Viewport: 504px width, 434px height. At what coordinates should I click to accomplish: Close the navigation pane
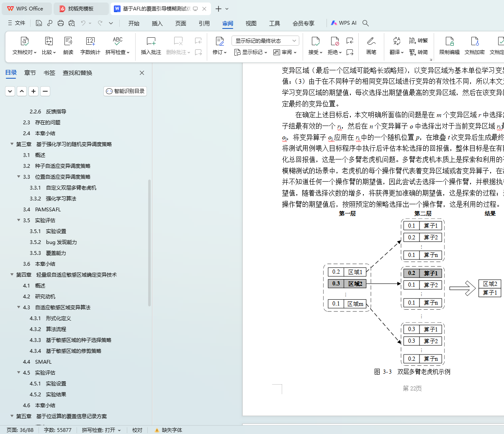pos(142,73)
